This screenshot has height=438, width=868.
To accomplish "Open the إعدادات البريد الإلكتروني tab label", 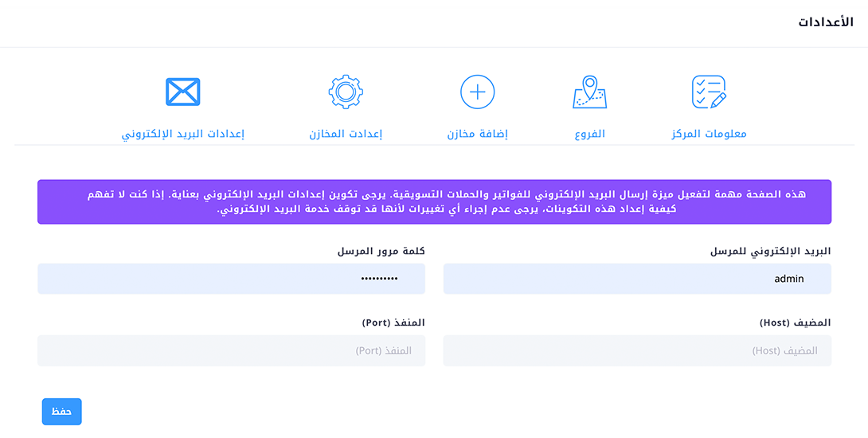I will pos(182,134).
